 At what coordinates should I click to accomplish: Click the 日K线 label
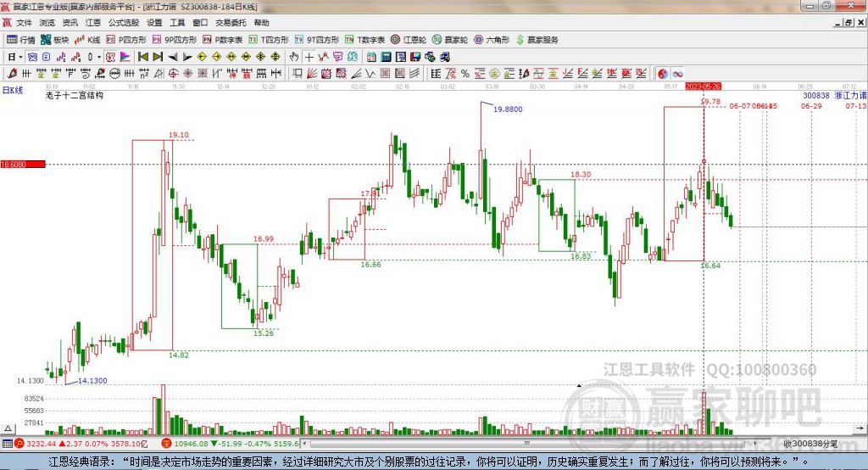point(13,90)
